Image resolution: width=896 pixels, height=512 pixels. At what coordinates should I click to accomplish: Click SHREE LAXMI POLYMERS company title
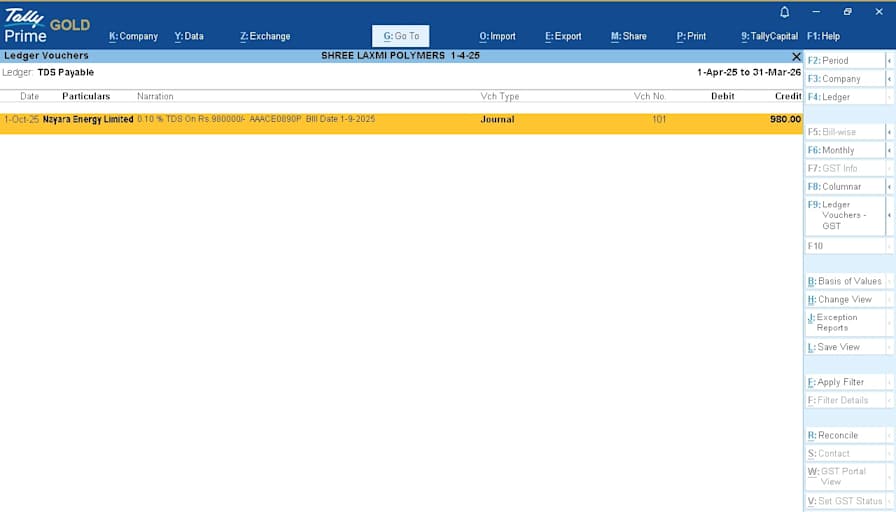(x=383, y=55)
